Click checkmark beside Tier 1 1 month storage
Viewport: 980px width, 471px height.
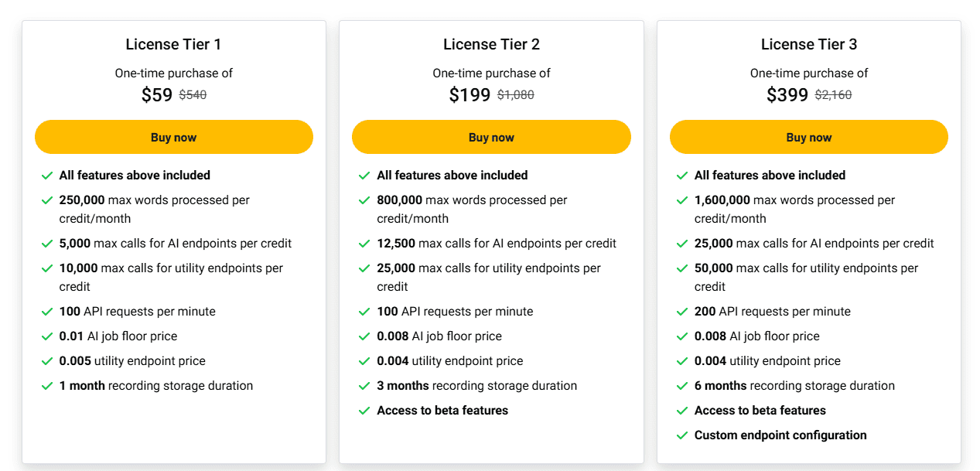[47, 386]
